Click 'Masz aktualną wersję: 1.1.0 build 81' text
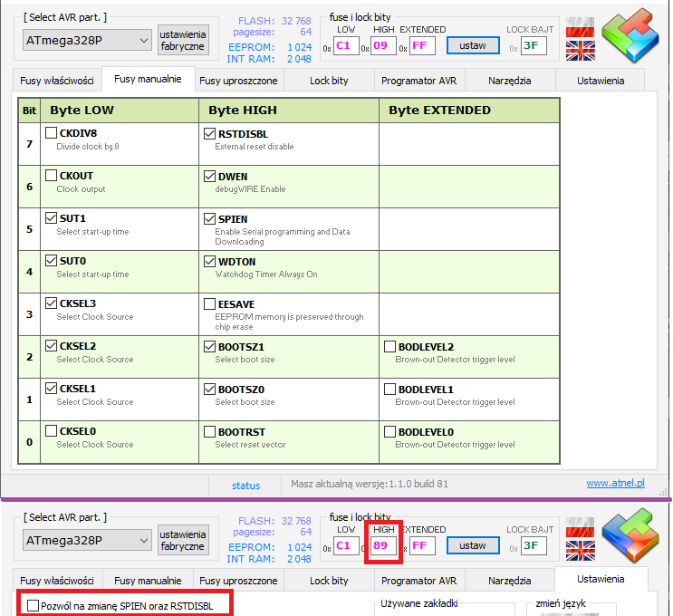 tap(370, 484)
